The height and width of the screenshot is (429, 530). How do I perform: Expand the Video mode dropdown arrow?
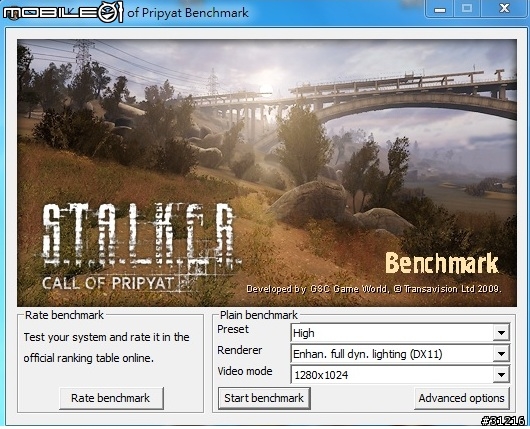[501, 375]
